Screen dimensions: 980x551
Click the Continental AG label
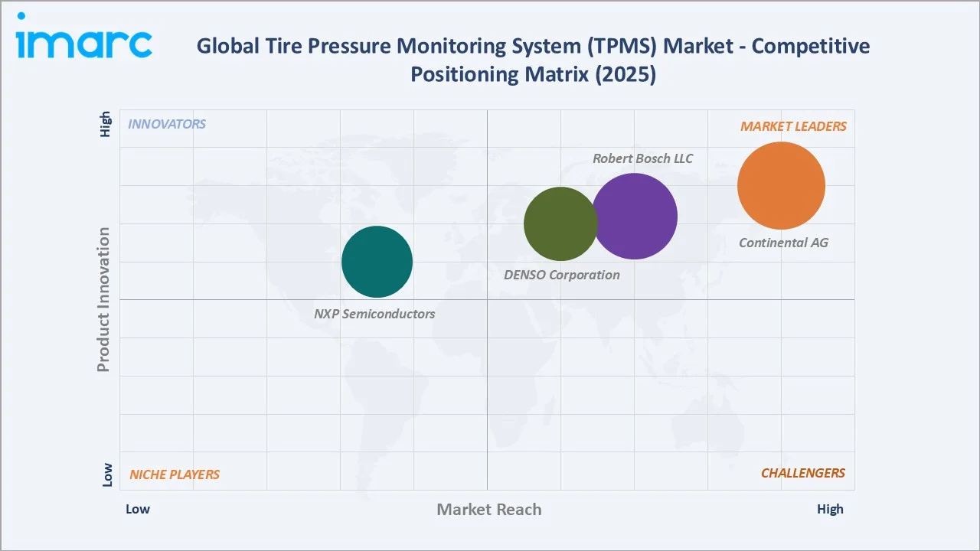783,243
